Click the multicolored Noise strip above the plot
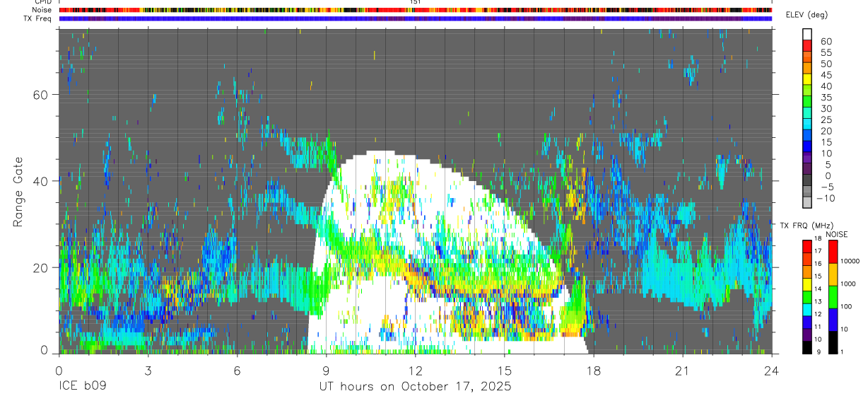The width and height of the screenshot is (868, 401). click(x=416, y=10)
